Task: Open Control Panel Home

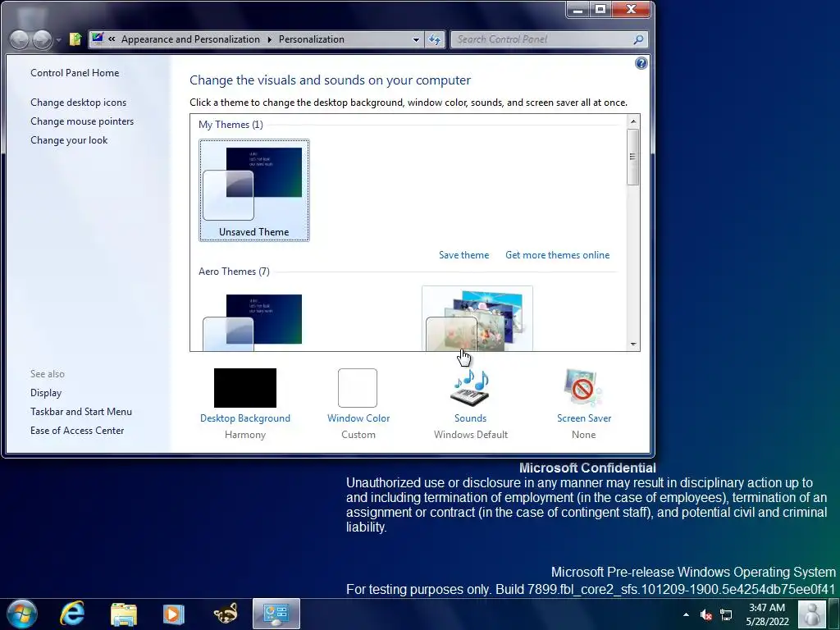Action: coord(75,73)
